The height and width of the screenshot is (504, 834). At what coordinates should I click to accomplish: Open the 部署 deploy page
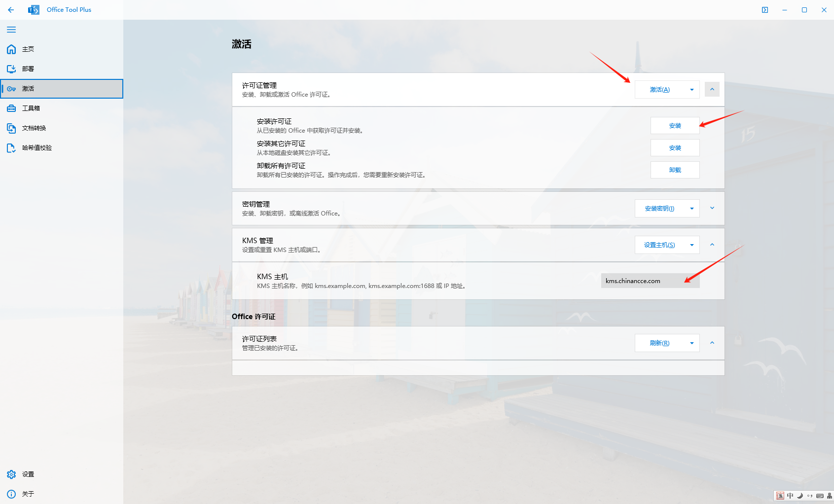click(x=62, y=69)
